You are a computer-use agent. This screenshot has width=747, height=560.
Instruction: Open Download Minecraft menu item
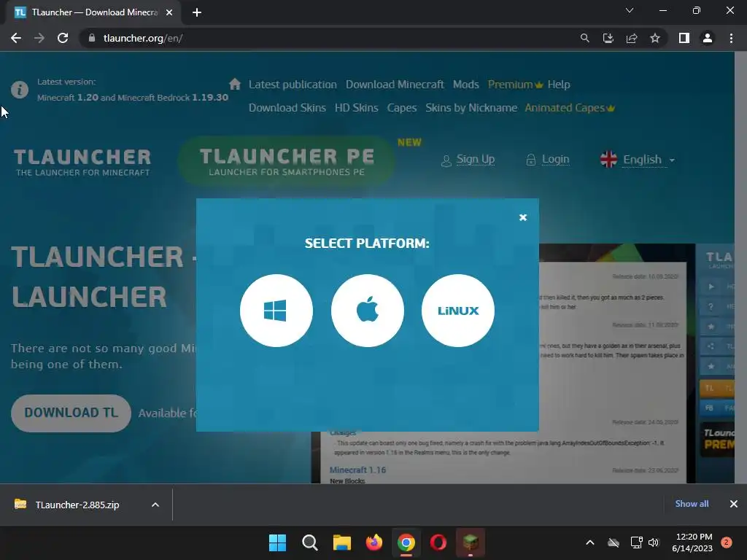click(x=395, y=85)
